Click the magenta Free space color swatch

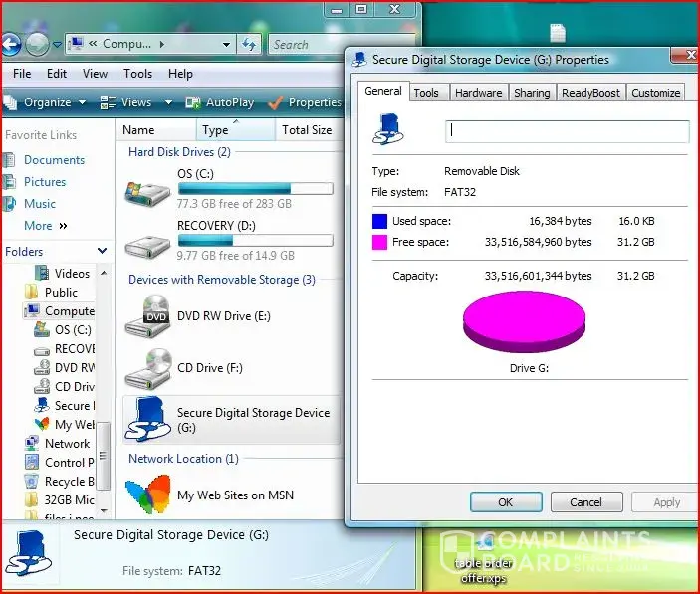(379, 242)
